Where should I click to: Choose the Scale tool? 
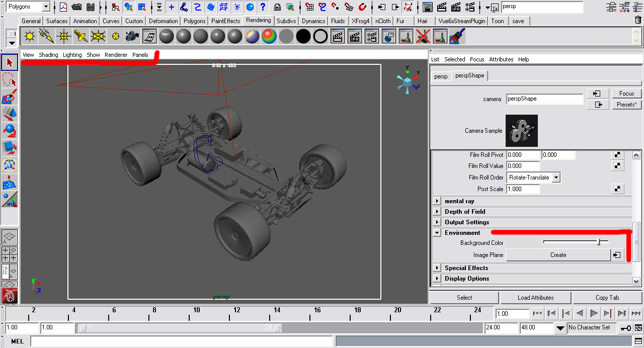click(10, 148)
